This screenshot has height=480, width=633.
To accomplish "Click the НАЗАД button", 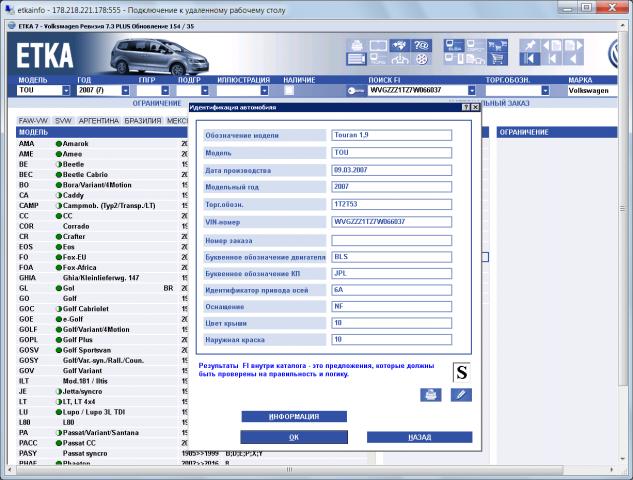I will tap(419, 437).
